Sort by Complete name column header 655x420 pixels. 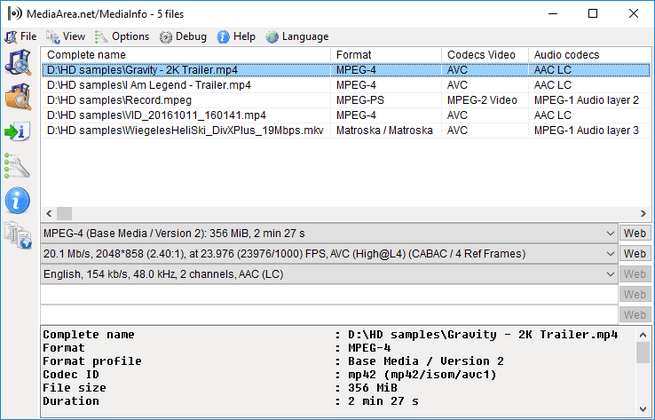(186, 55)
